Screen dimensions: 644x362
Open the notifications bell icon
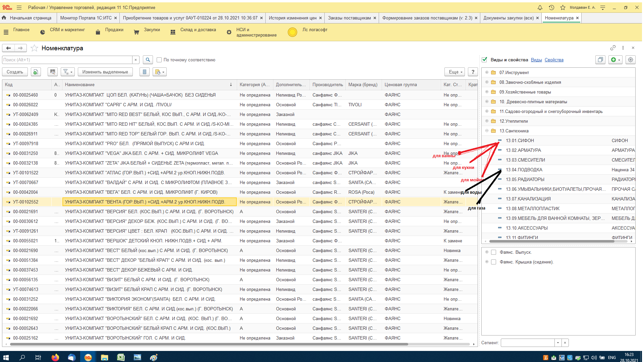tap(540, 7)
